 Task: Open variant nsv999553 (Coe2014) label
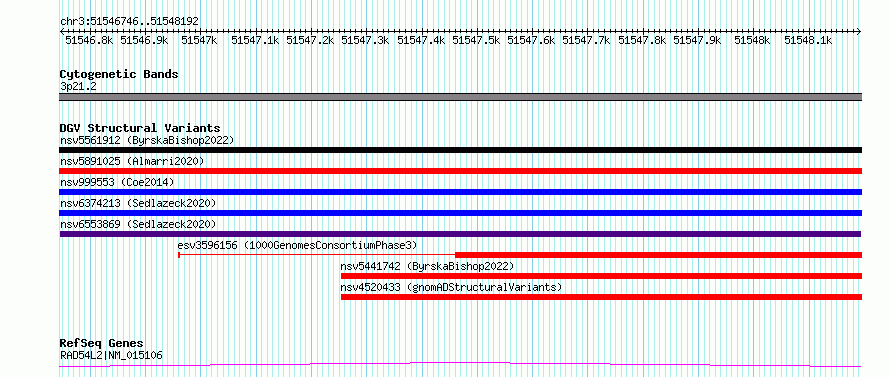(117, 182)
